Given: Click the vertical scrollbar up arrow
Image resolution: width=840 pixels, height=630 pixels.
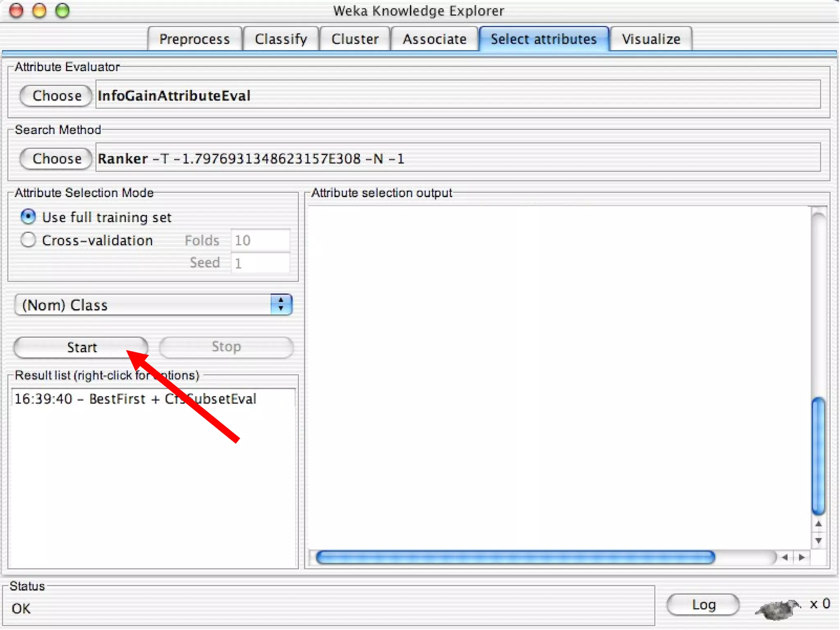Looking at the screenshot, I should 818,524.
